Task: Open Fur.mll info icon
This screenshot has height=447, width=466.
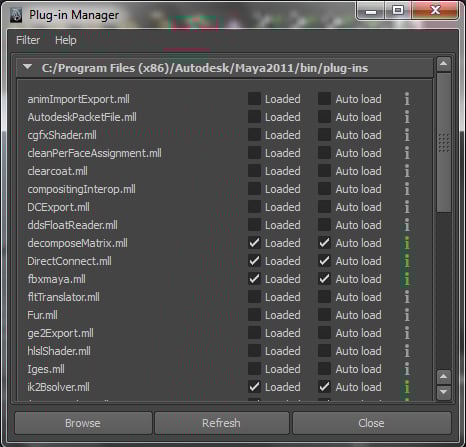Action: click(x=407, y=315)
